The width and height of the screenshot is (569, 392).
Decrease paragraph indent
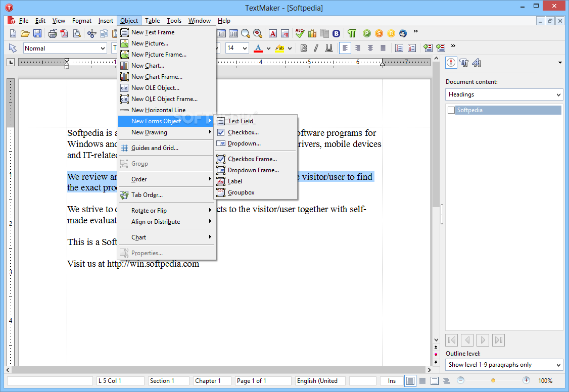point(428,48)
